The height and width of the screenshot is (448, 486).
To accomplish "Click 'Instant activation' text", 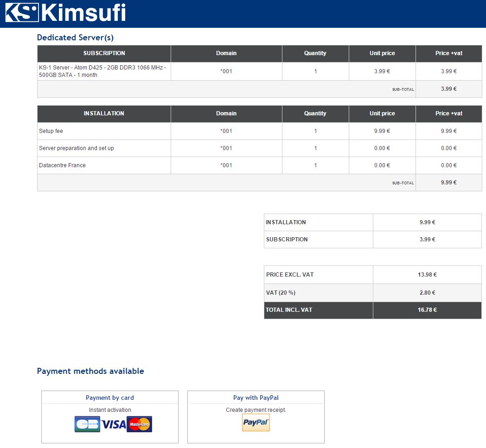I will click(110, 410).
